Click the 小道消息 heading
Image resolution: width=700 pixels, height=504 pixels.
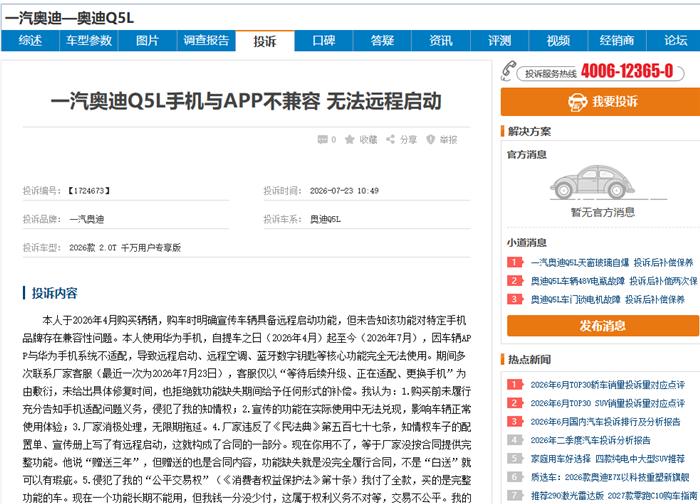527,242
